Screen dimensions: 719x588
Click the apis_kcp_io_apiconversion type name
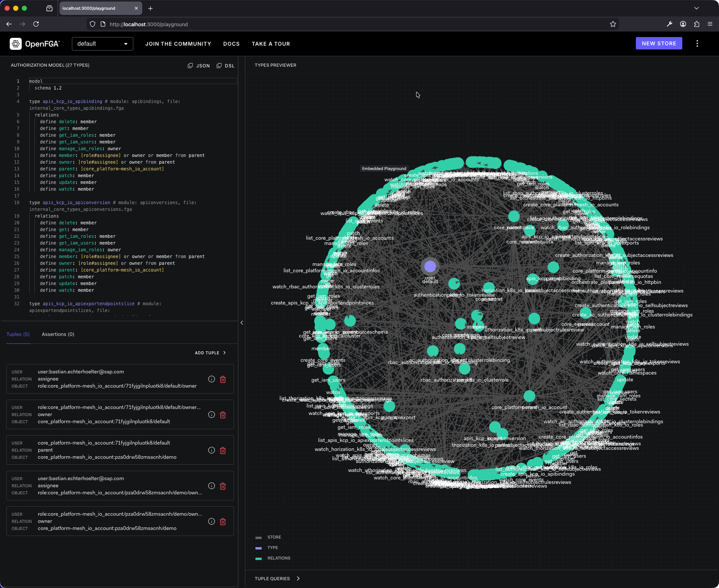[76, 203]
